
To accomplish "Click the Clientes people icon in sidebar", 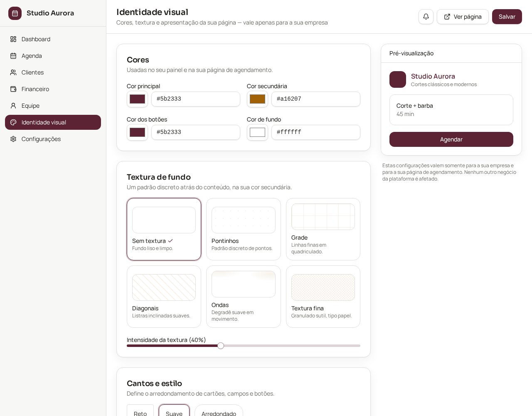I will coord(13,72).
